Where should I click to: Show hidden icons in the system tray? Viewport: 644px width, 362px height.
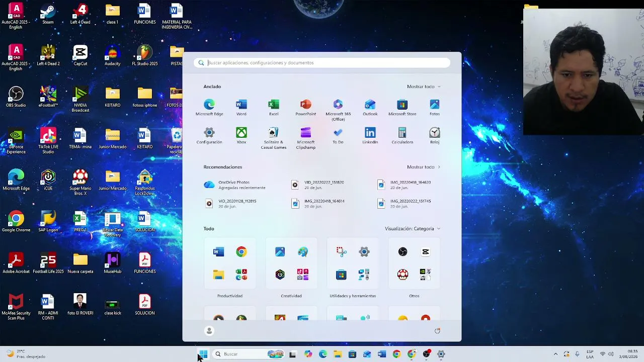pyautogui.click(x=555, y=354)
